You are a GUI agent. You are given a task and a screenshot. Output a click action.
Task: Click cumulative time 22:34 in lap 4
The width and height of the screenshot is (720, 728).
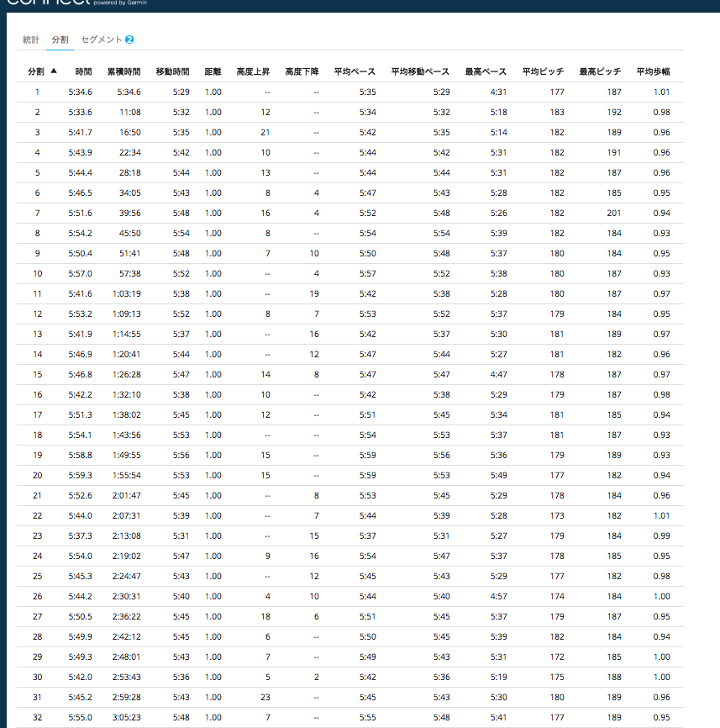(130, 152)
